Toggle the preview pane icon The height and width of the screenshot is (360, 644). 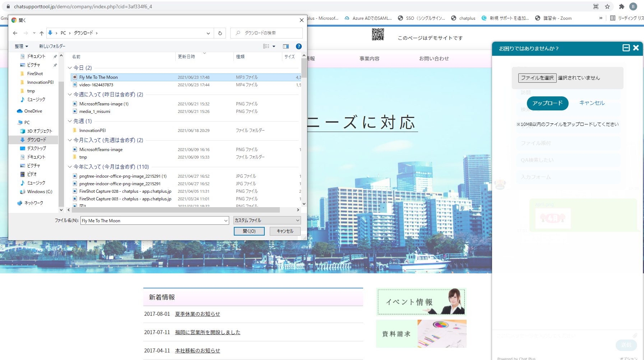286,46
